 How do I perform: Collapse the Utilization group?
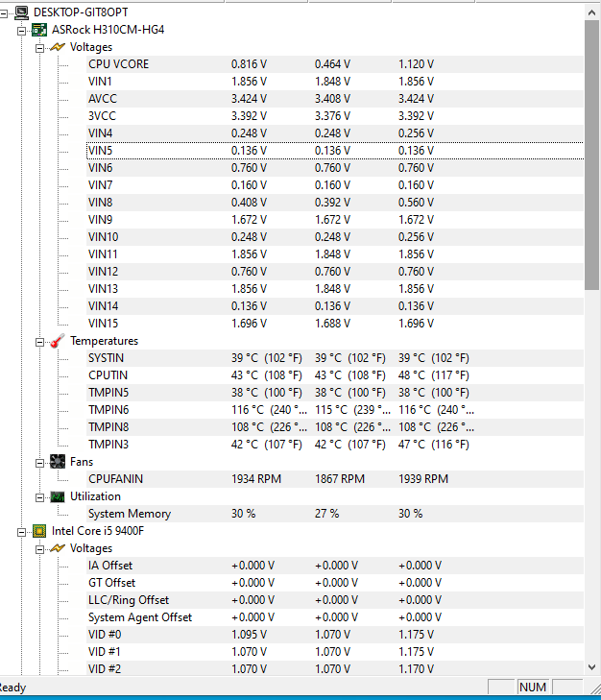pyautogui.click(x=39, y=497)
